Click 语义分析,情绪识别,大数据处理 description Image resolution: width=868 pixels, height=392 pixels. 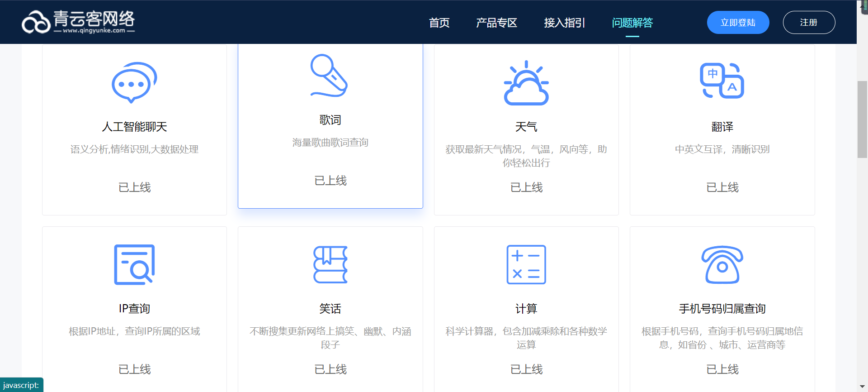pyautogui.click(x=134, y=149)
